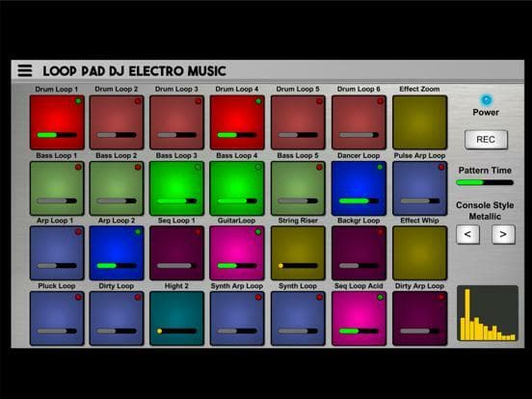Start the Drum Loop 5 pad
The width and height of the screenshot is (532, 399).
coord(298,122)
